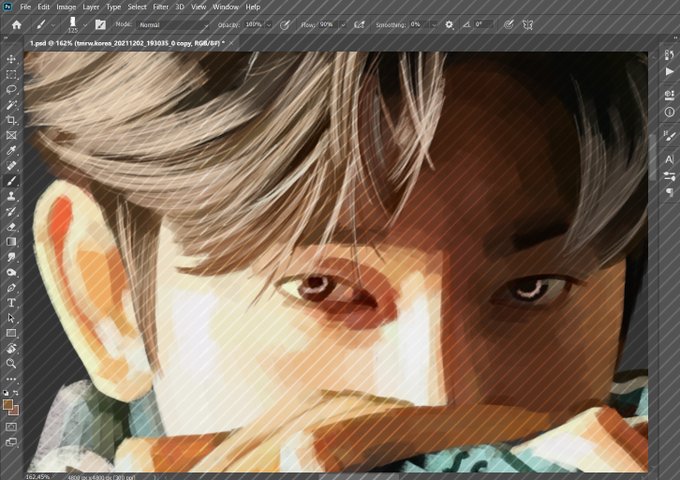Select the Zoom magnifier tool
Viewport: 680px width, 480px height.
[x=11, y=363]
